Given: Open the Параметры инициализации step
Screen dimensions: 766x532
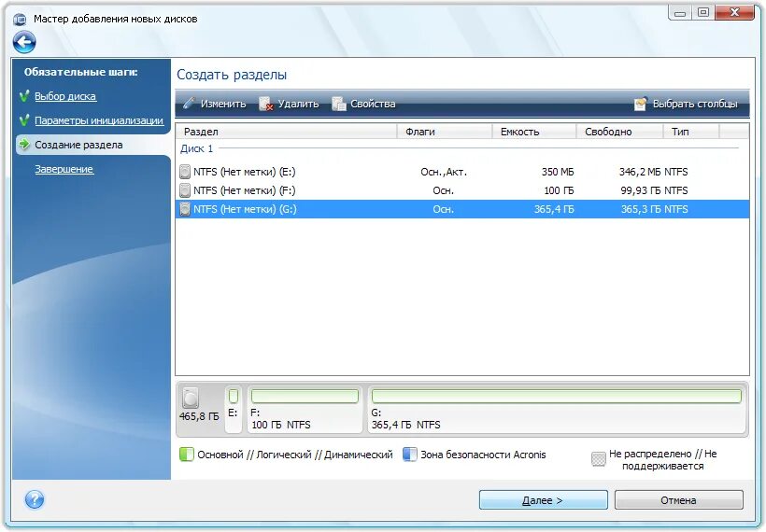Looking at the screenshot, I should coord(99,120).
